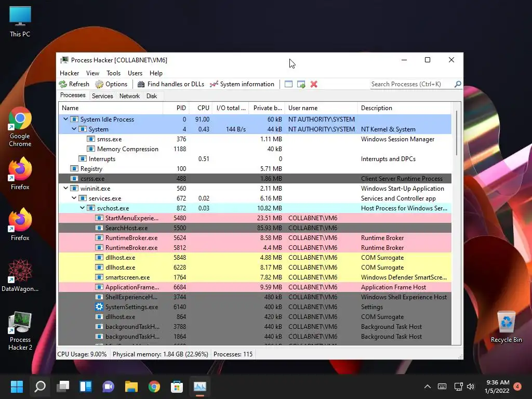Open Process Hacker 2 desktop shortcut

point(20,331)
